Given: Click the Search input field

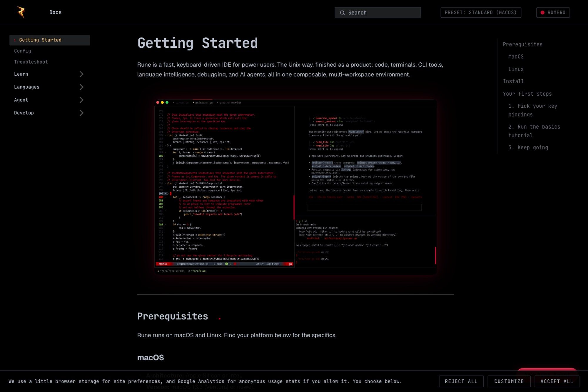Looking at the screenshot, I should 377,13.
